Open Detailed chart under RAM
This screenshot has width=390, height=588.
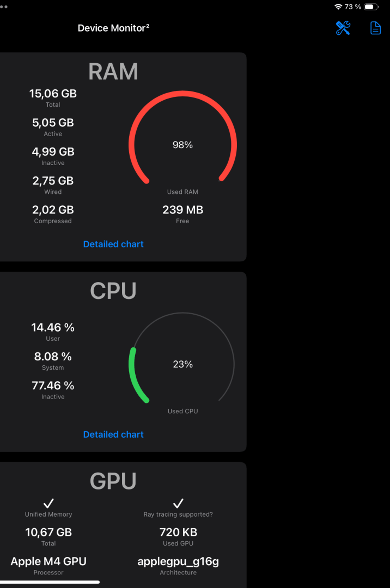113,244
